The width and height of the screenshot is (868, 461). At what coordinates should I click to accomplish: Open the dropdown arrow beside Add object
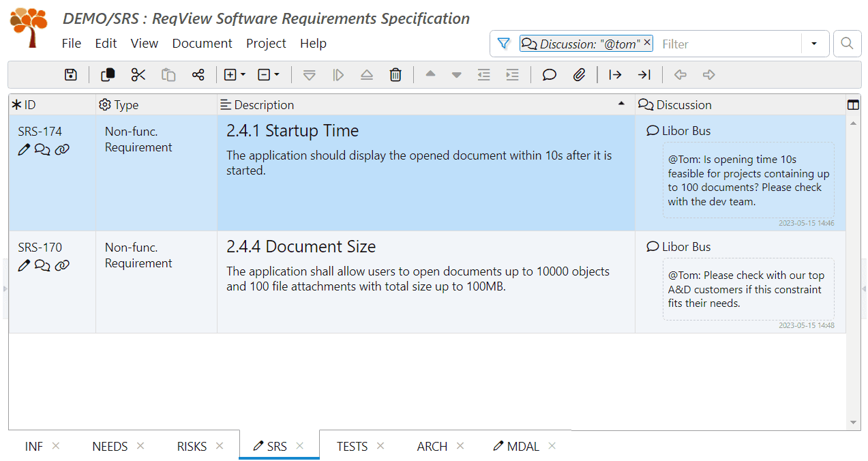point(243,75)
